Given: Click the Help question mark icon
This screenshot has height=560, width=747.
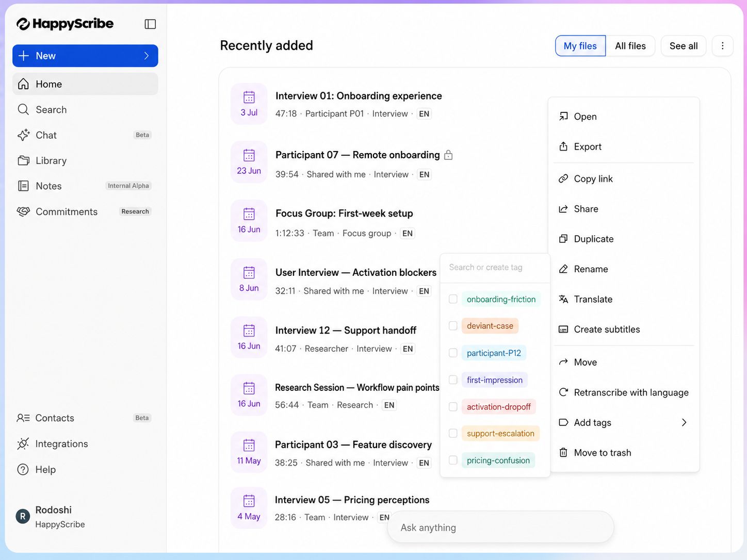Looking at the screenshot, I should (23, 470).
